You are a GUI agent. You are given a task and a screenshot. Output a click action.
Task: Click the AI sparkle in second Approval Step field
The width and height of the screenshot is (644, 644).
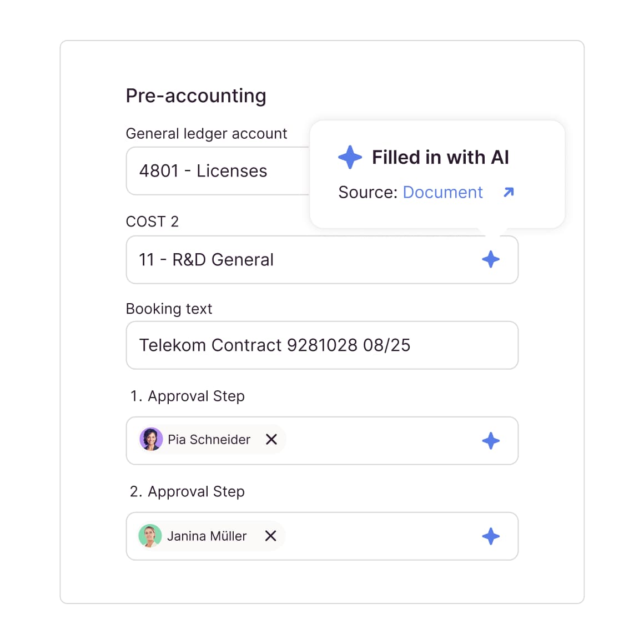coord(491,536)
